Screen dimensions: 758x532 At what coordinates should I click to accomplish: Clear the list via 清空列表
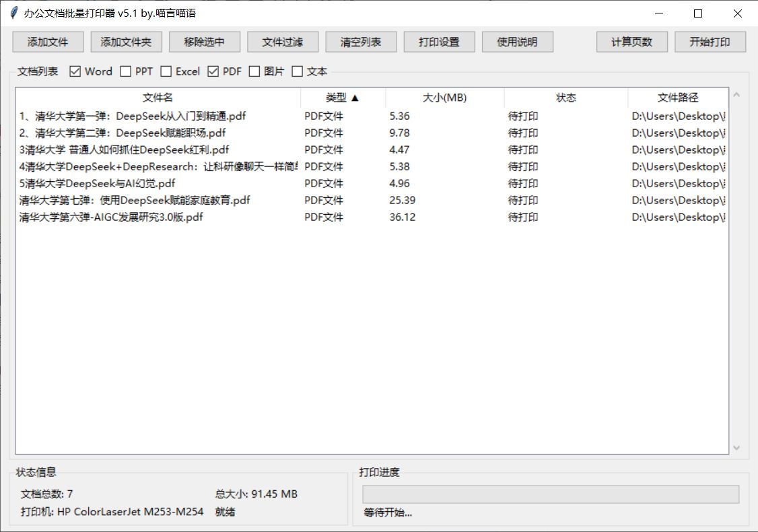pos(361,42)
